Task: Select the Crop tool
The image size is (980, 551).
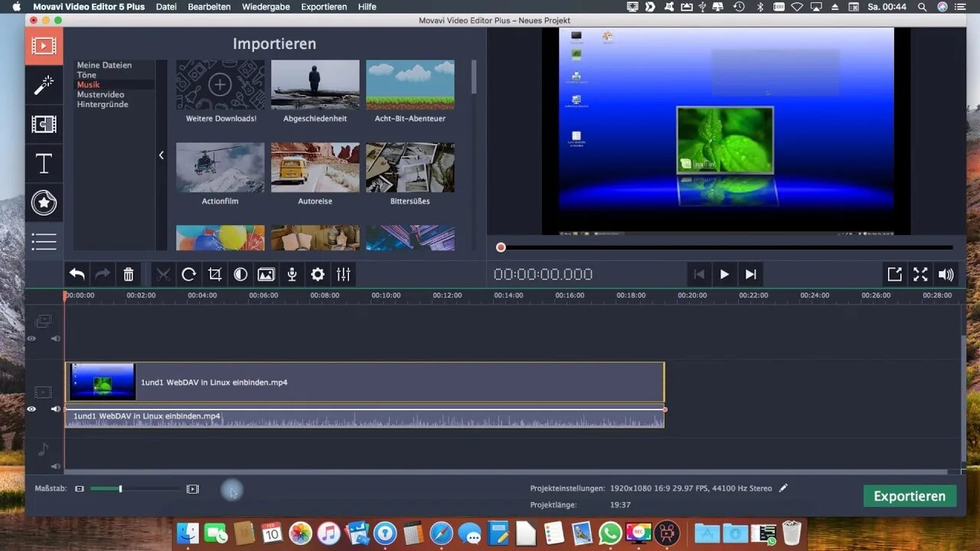Action: pos(214,274)
